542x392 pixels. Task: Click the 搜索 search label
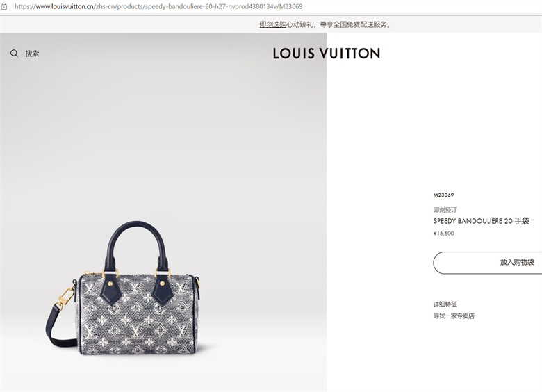(x=32, y=54)
